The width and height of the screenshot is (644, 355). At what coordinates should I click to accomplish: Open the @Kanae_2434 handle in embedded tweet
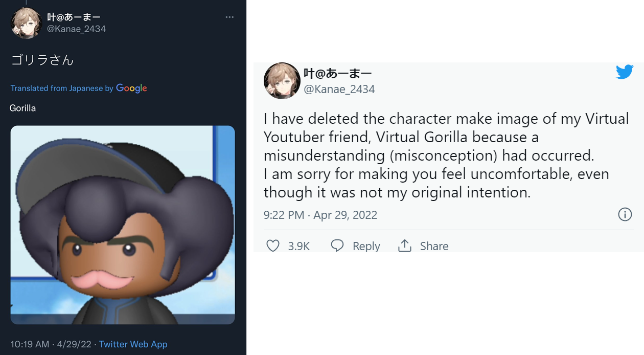point(339,90)
